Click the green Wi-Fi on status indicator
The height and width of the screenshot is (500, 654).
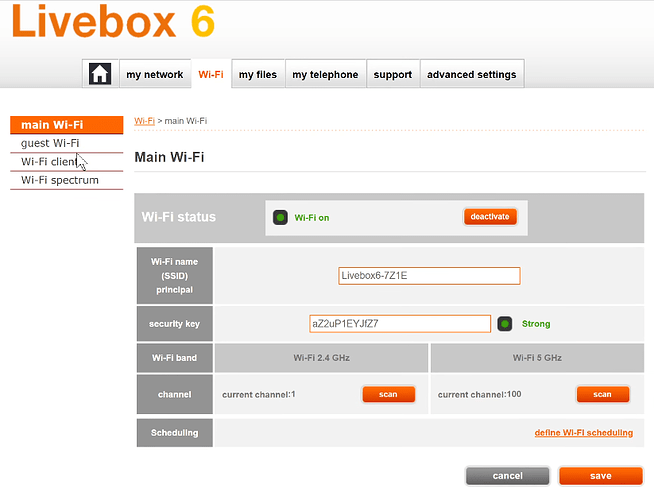pos(280,218)
